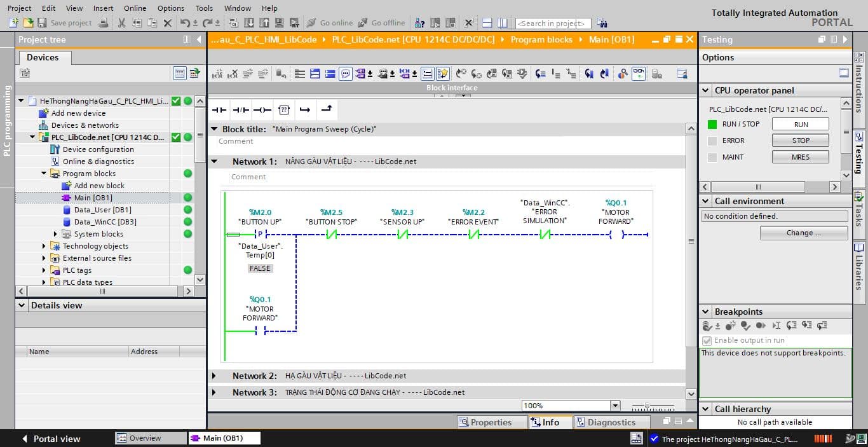
Task: Click the Go offline icon
Action: pos(363,23)
